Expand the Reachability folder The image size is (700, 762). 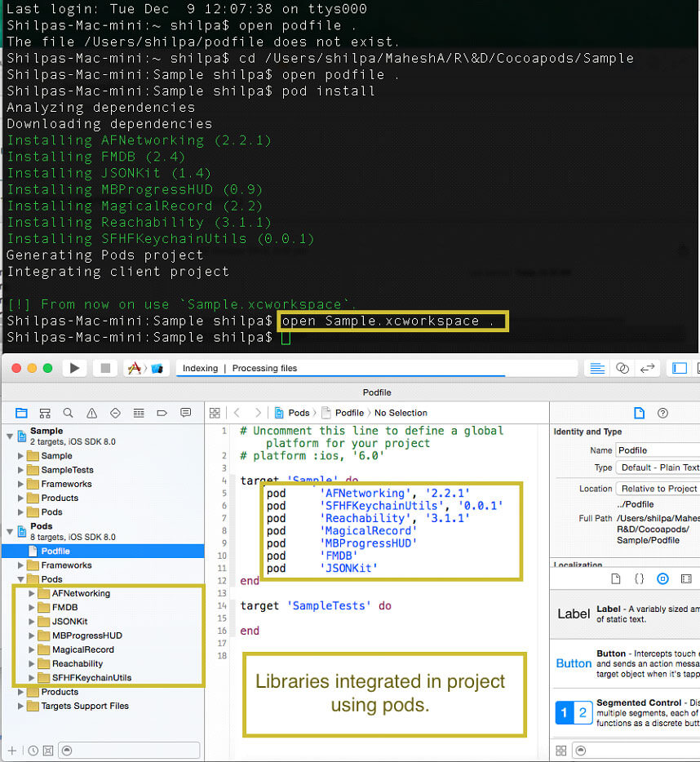(x=32, y=664)
